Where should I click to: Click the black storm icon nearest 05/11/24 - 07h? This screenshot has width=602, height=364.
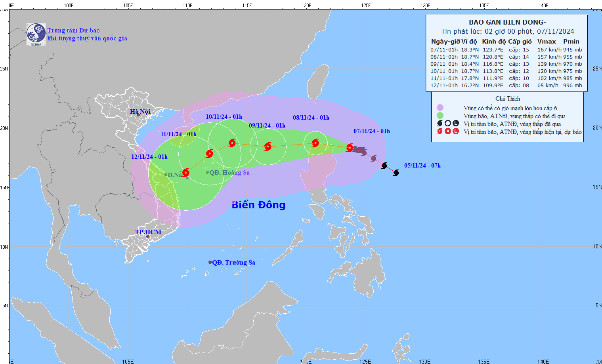[396, 173]
